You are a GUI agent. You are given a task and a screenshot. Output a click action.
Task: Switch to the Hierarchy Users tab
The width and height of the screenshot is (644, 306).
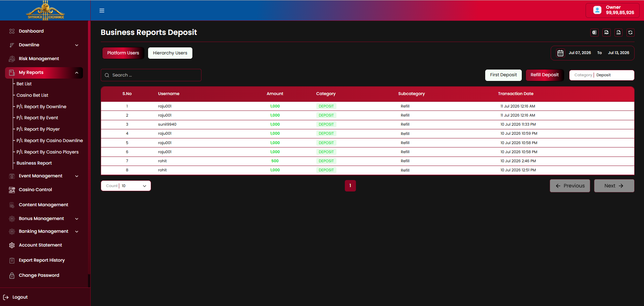(170, 53)
